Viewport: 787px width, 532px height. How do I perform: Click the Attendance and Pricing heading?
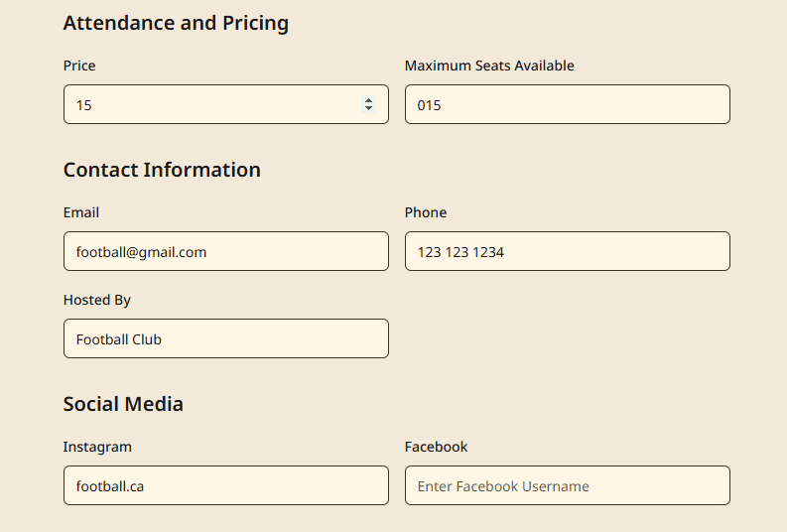[176, 23]
